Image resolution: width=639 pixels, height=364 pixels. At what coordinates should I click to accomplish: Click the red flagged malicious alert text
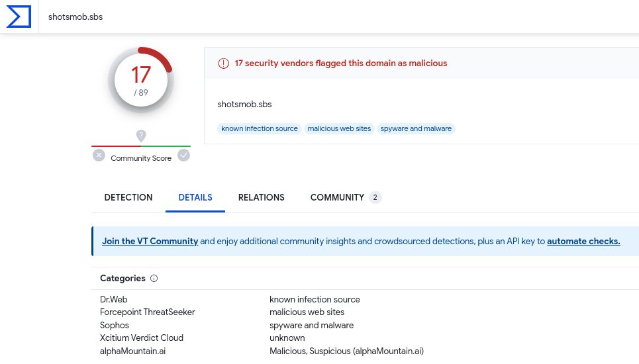click(341, 63)
